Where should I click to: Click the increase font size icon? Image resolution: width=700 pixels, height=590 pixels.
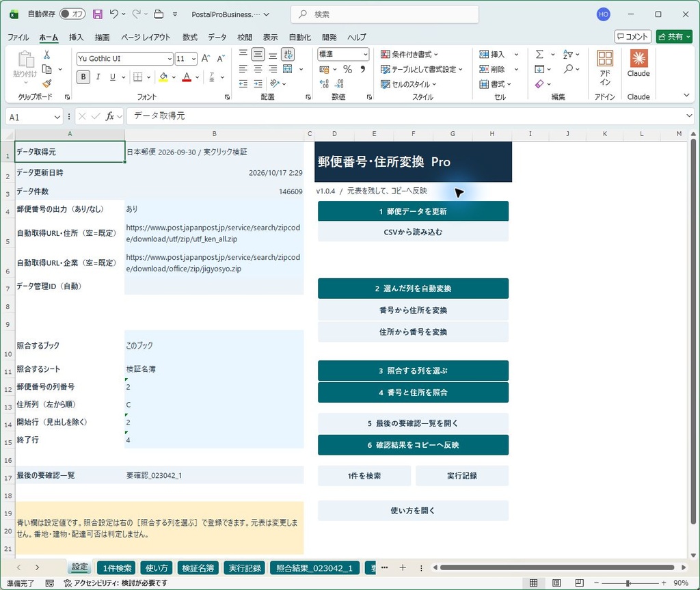[x=206, y=59]
